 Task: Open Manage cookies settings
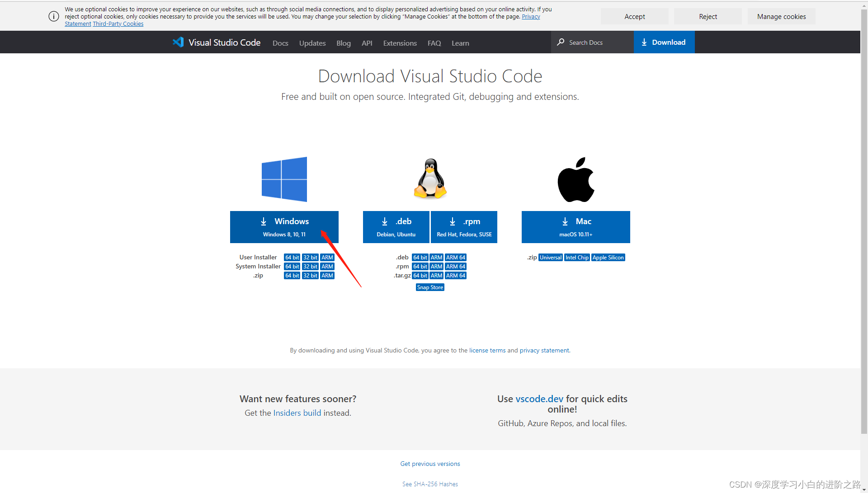pos(782,16)
